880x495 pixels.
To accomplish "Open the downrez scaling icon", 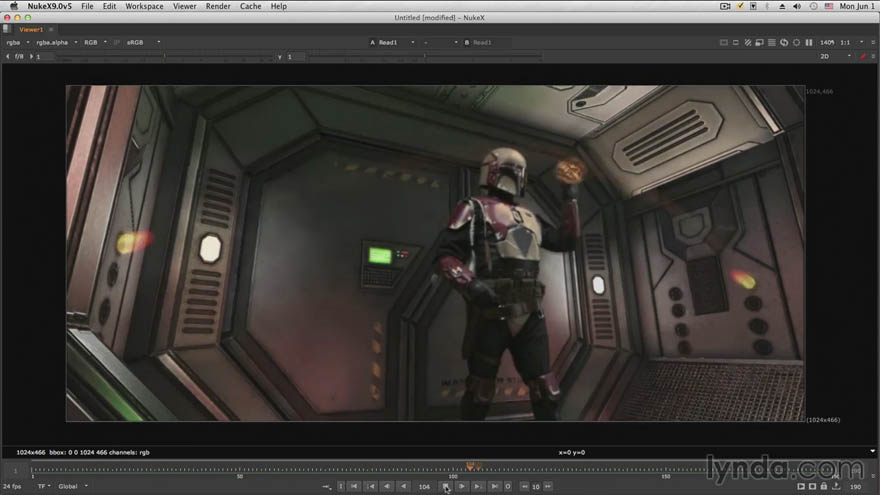I will click(759, 42).
